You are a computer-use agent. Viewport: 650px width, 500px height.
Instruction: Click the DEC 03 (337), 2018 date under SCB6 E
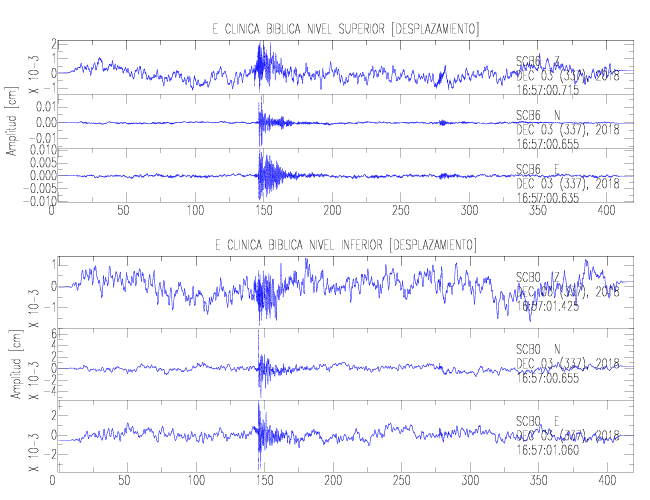(568, 183)
